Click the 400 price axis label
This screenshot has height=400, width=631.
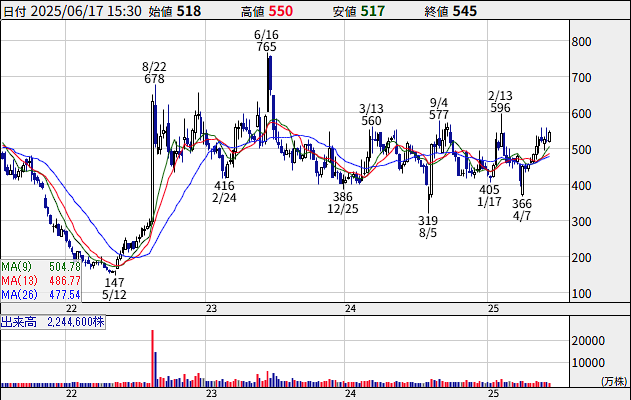(582, 186)
